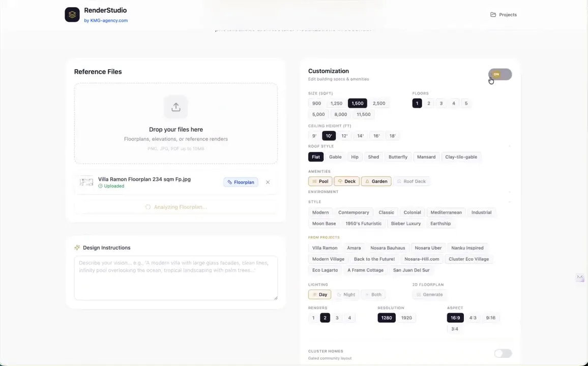The image size is (588, 366).
Task: Click the RenderStudio layered logo icon
Action: coord(72,15)
